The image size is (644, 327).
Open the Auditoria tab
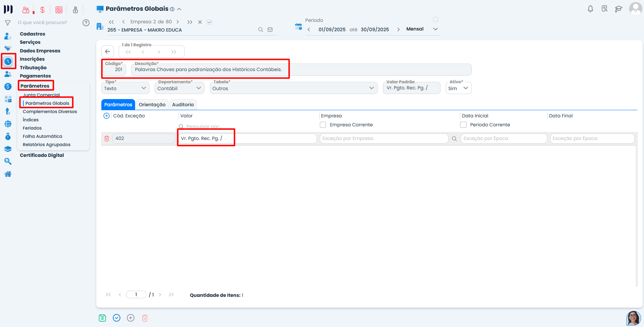click(183, 105)
